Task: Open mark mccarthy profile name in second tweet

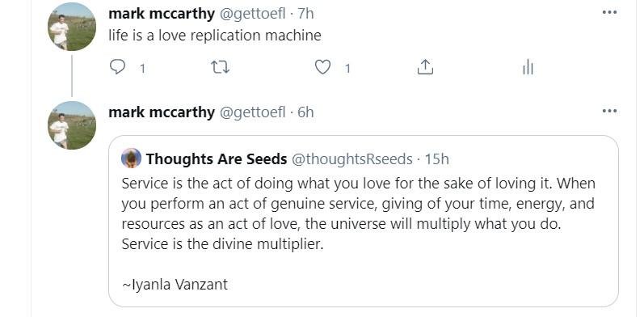Action: click(x=162, y=112)
